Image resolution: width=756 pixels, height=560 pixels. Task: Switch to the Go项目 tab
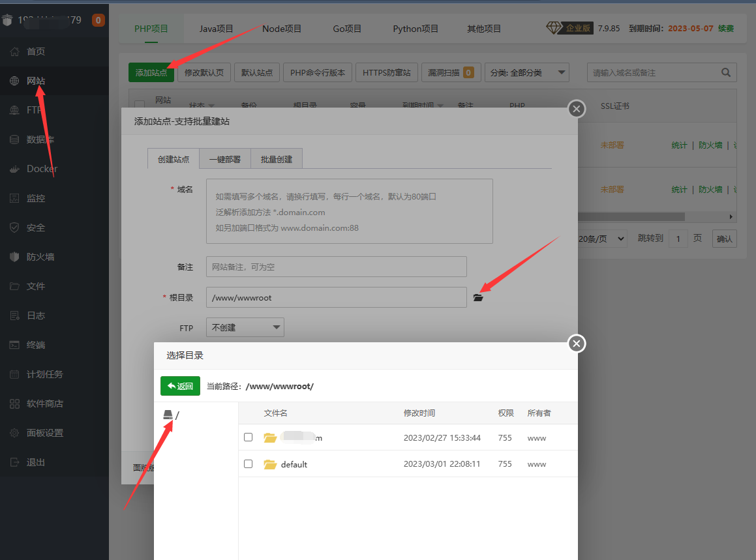[x=347, y=29]
